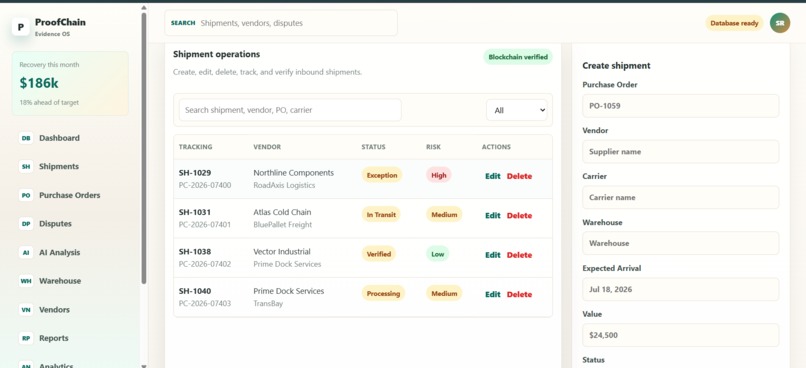Go to Reports page
The height and width of the screenshot is (368, 806).
[x=53, y=338]
